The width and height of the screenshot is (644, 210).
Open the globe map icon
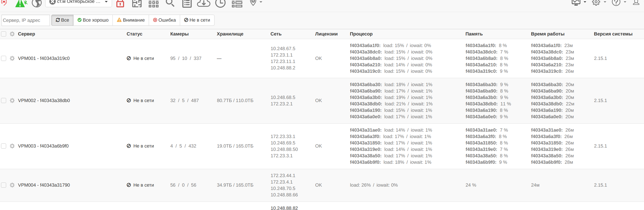pyautogui.click(x=37, y=3)
